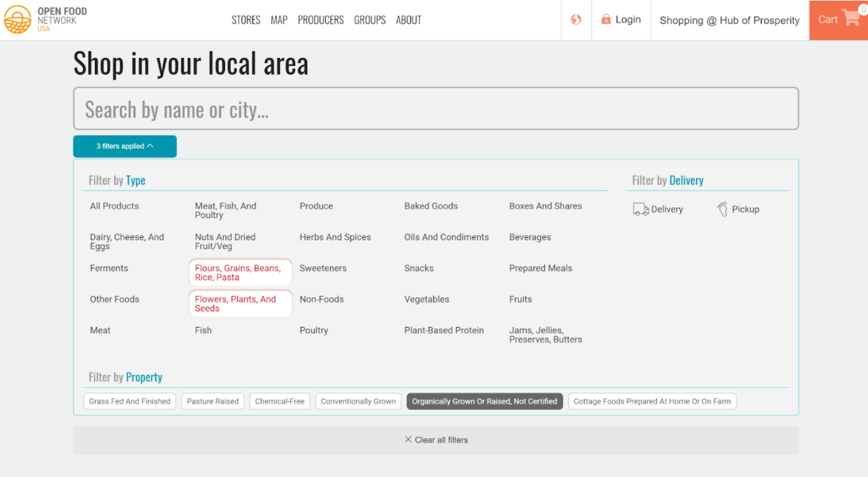Toggle the Other Foods filter
The height and width of the screenshot is (477, 868).
tap(115, 300)
